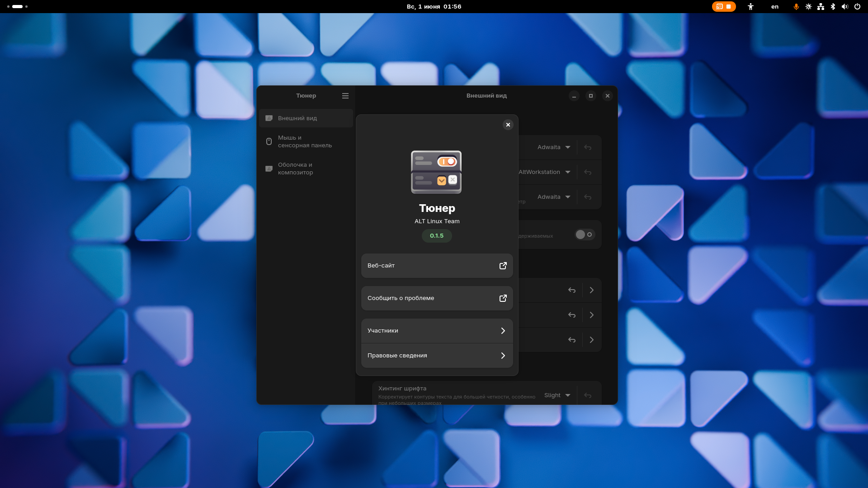Expand the Правовые сведения section
This screenshot has height=488, width=868.
pos(437,356)
